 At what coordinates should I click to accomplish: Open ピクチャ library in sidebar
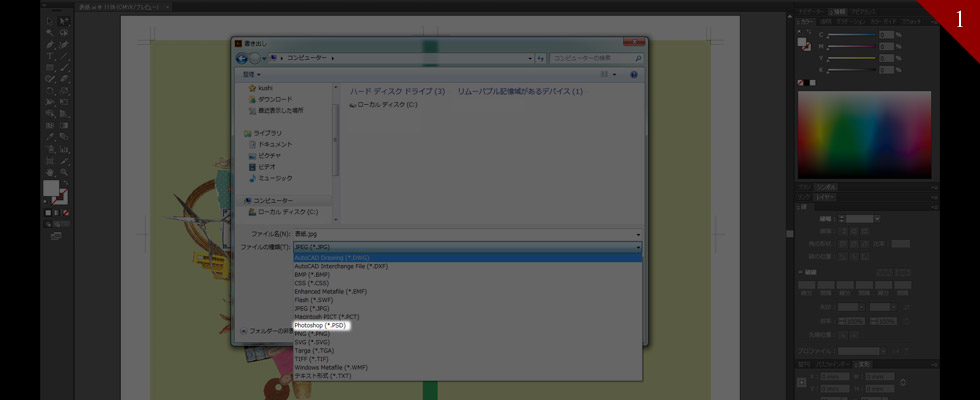point(264,156)
